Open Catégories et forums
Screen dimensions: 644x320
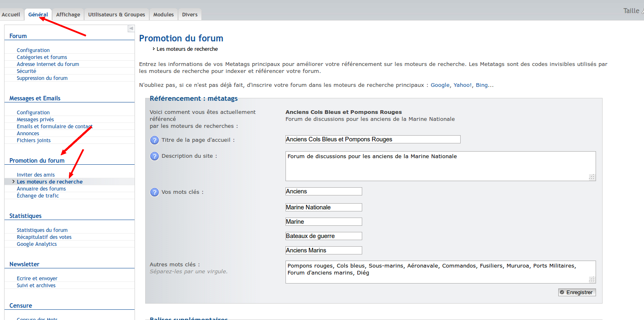click(42, 57)
